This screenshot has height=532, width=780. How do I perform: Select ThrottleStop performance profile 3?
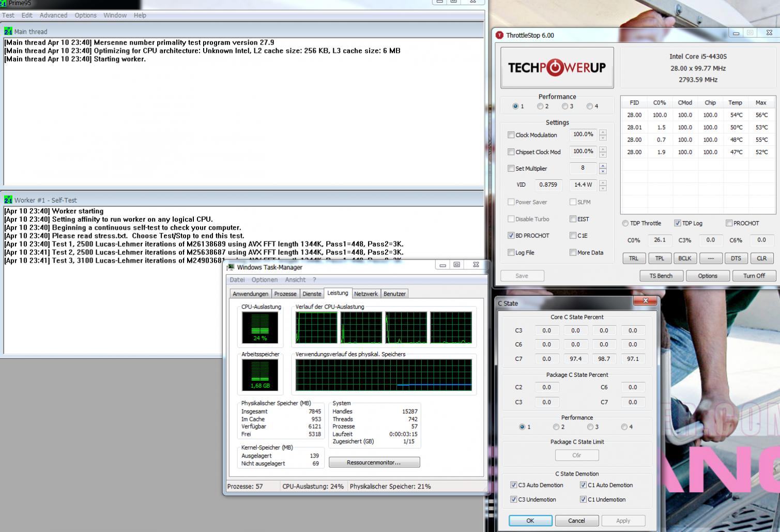point(564,107)
